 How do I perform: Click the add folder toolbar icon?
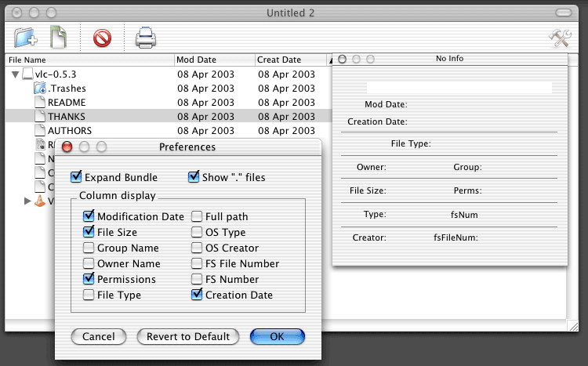coord(26,37)
